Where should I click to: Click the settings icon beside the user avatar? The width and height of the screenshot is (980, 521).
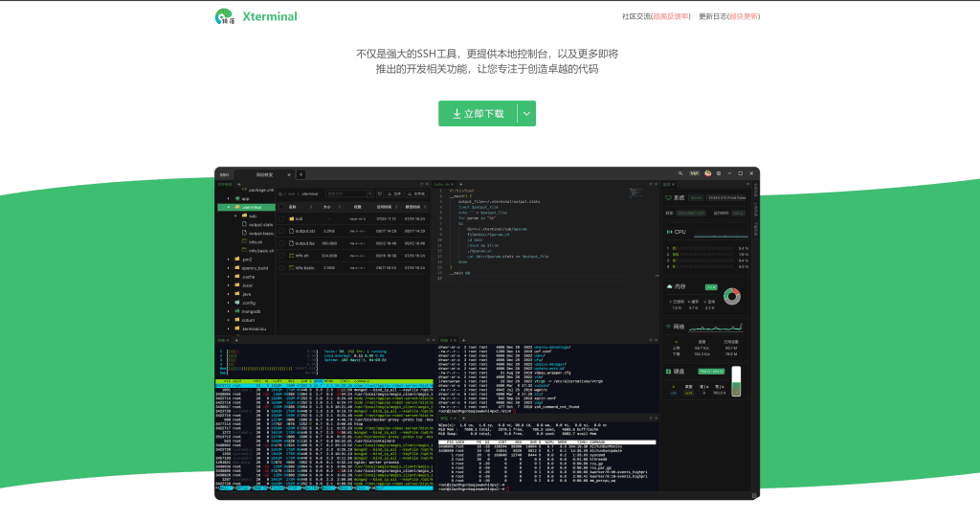point(719,173)
